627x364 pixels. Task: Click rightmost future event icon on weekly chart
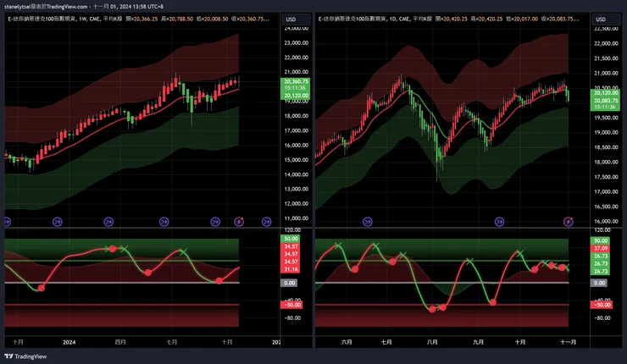(x=266, y=222)
